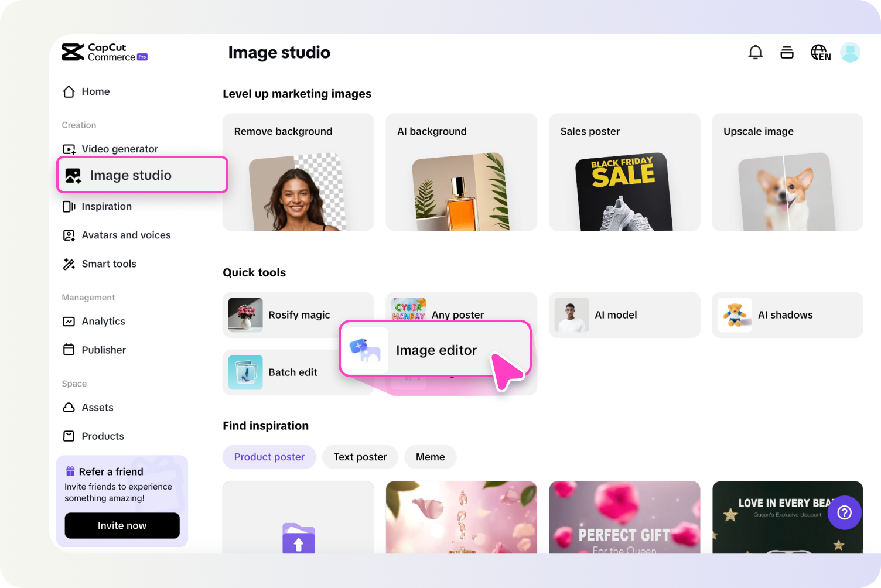
Task: Open Video generator under Creation
Action: 119,149
